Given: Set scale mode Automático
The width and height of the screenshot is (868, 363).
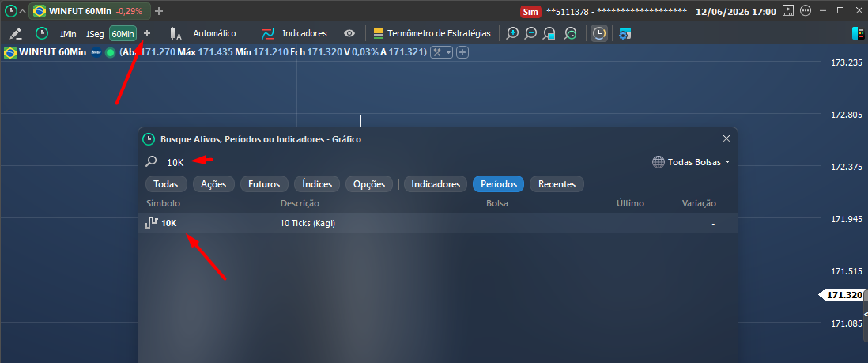Looking at the screenshot, I should coord(214,33).
